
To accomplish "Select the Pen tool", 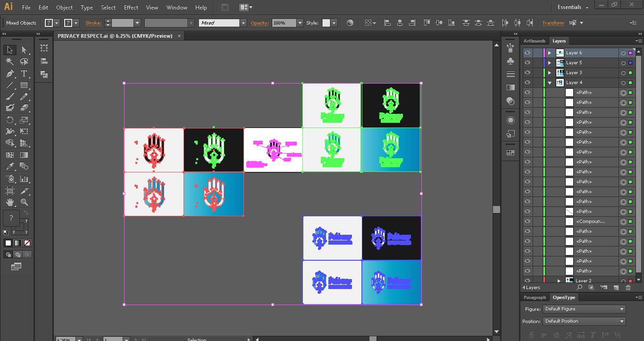I will point(10,74).
